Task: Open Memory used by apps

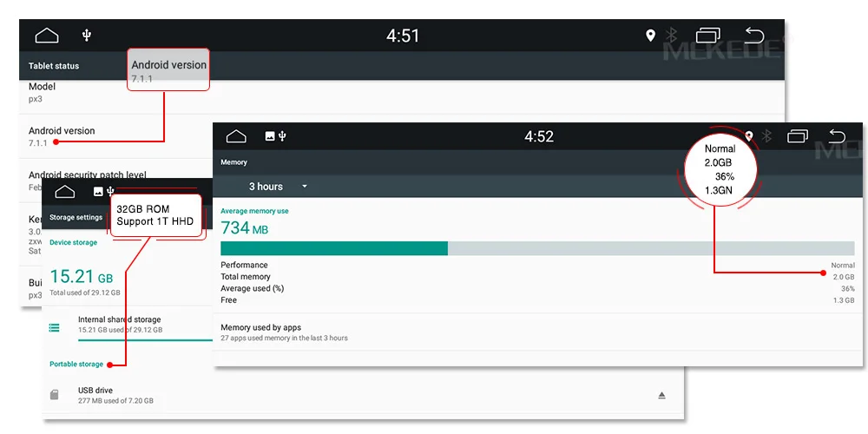Action: 538,332
